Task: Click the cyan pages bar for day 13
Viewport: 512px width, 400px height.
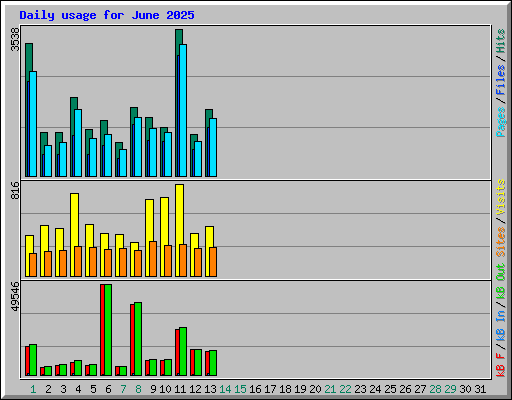Action: point(213,147)
